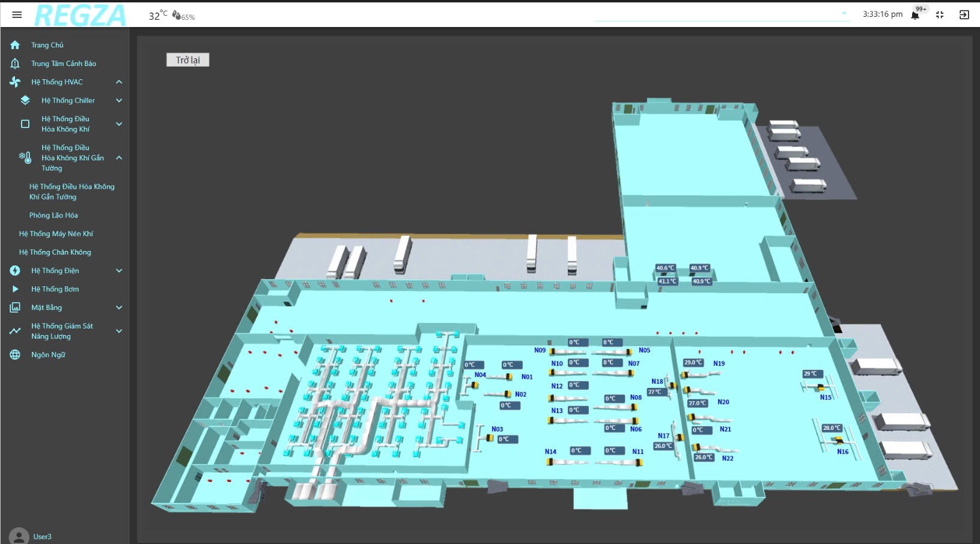Click the Trang Chủ home icon
This screenshot has width=980, height=544.
pyautogui.click(x=15, y=45)
